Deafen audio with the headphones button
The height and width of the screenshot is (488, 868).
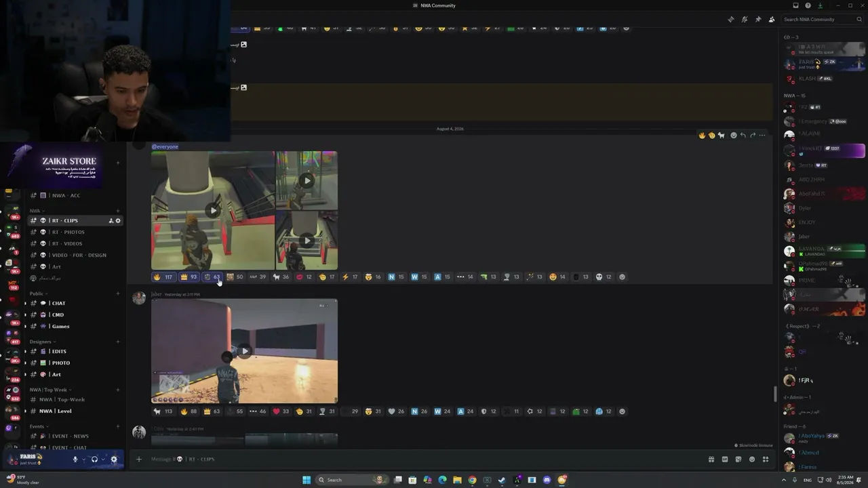(94, 460)
